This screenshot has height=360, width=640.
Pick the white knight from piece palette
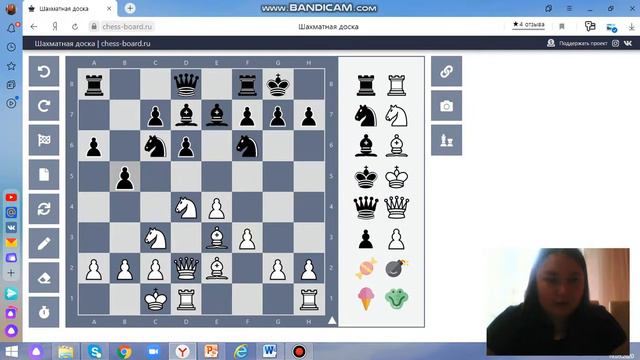coord(396,116)
